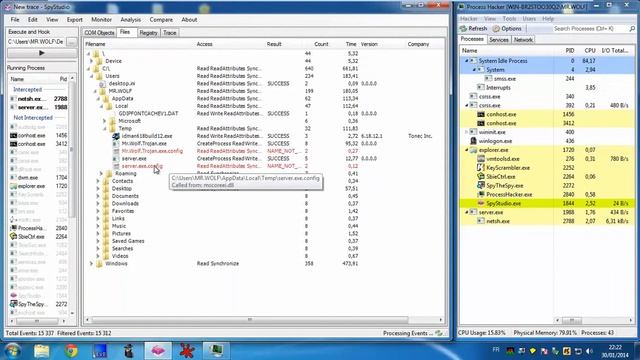Open the Windows Start menu

[x=13, y=351]
